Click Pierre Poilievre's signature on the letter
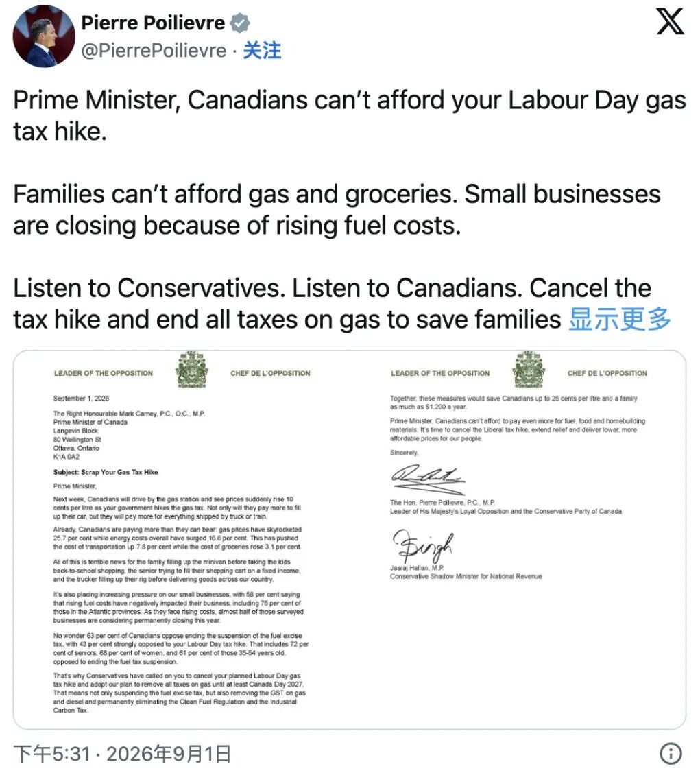 428,479
